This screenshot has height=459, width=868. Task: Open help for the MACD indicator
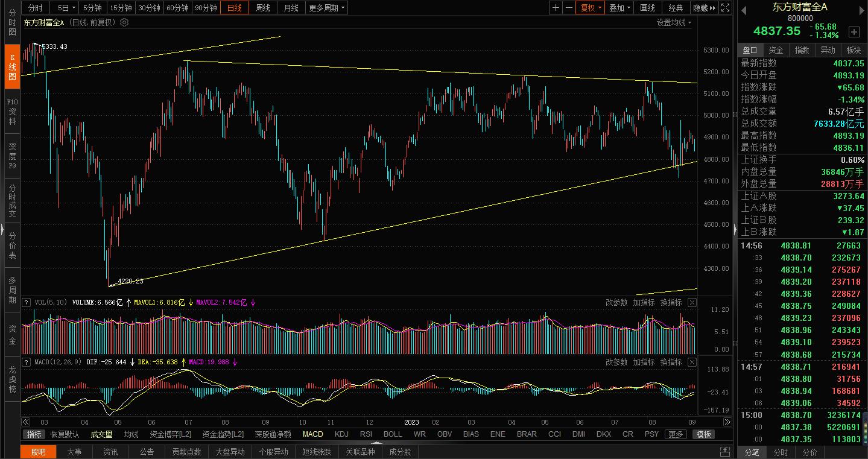pyautogui.click(x=27, y=362)
